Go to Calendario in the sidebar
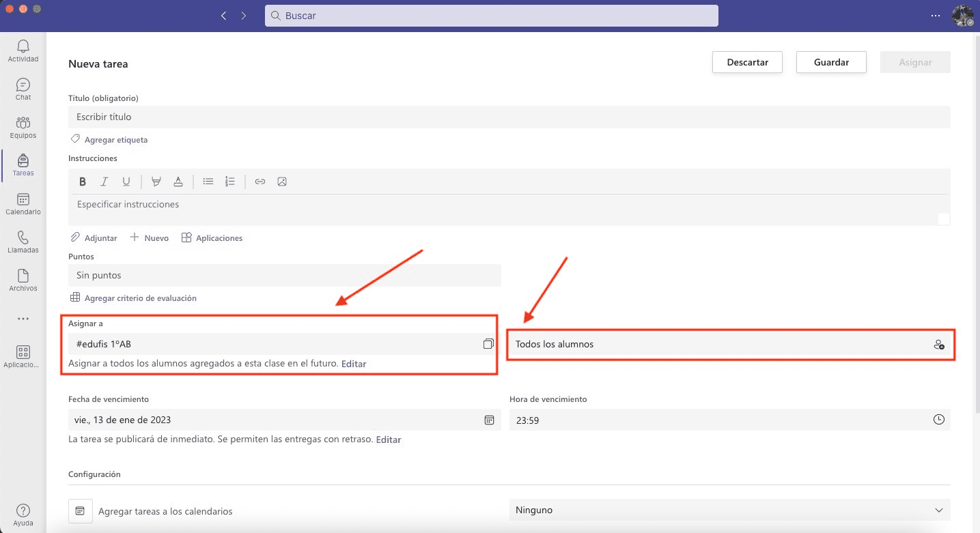The image size is (980, 533). tap(23, 204)
